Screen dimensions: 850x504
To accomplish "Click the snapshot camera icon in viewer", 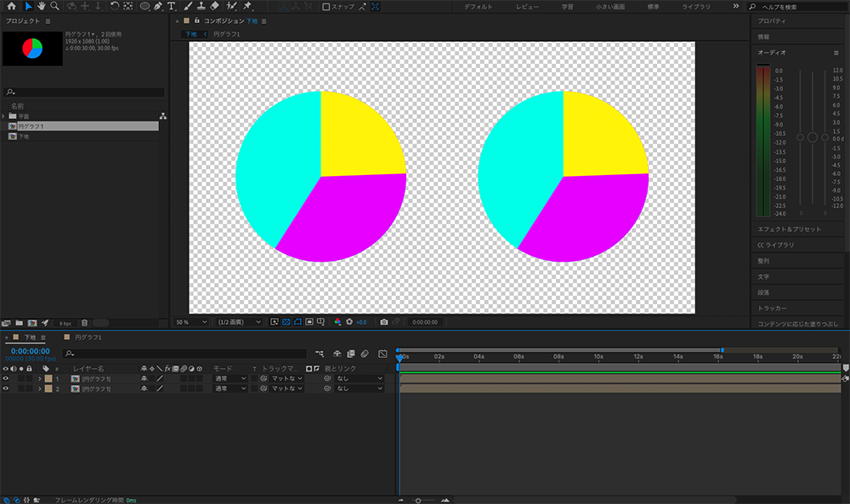I will (x=384, y=322).
